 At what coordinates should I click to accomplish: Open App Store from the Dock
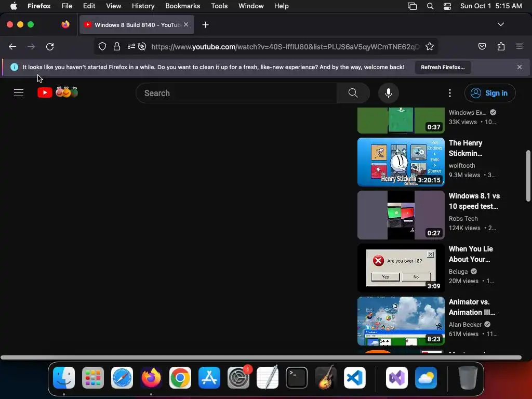pyautogui.click(x=209, y=378)
